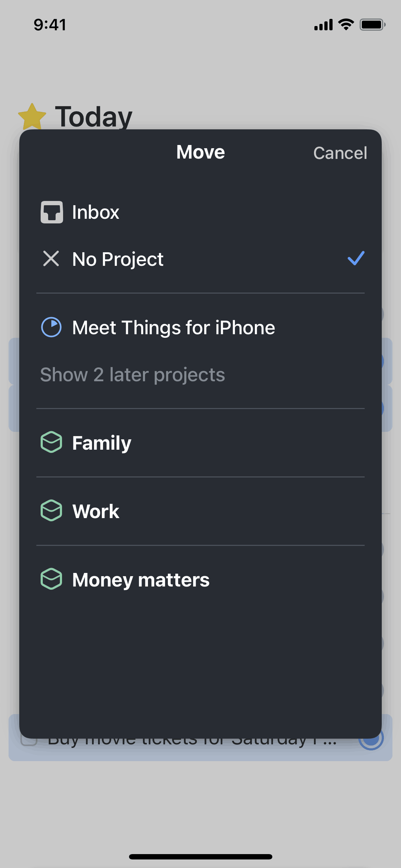Select the Family area label

pos(102,443)
